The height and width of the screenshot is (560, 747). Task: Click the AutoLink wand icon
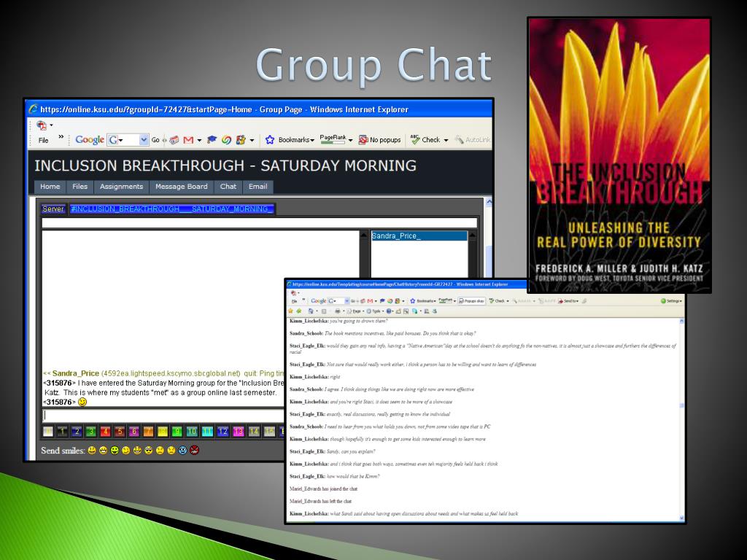(x=459, y=139)
